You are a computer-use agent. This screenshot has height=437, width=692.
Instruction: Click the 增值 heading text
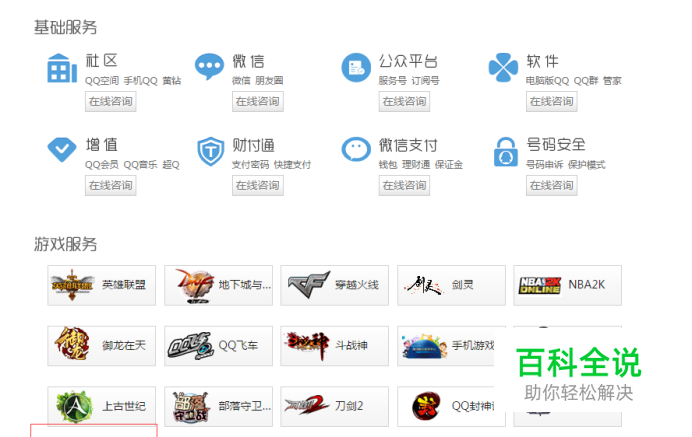click(102, 145)
